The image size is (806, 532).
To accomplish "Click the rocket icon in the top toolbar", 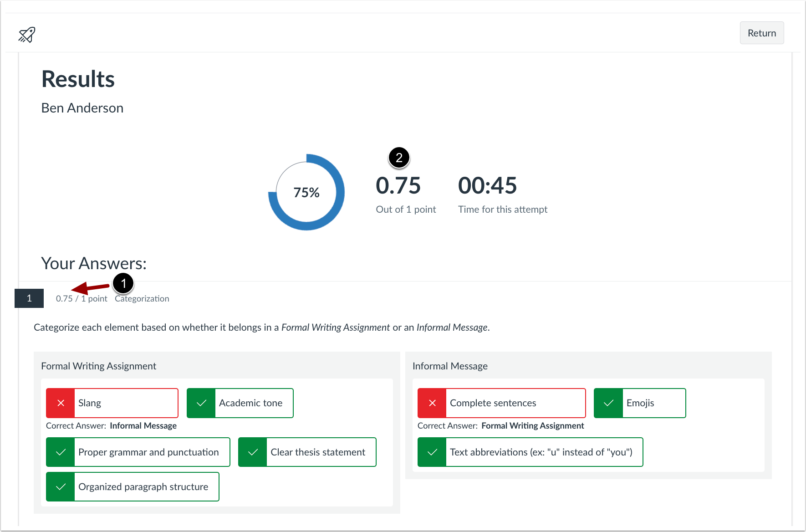I will click(26, 34).
